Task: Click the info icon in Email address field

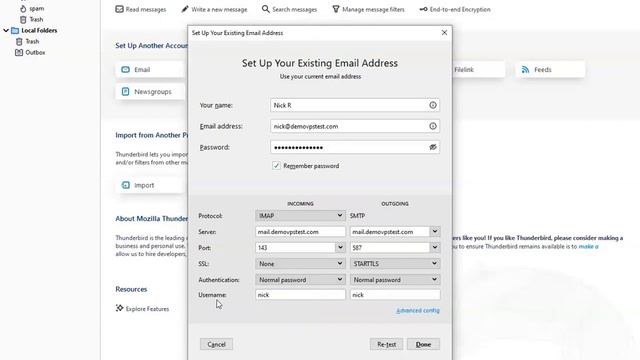Action: [433, 126]
